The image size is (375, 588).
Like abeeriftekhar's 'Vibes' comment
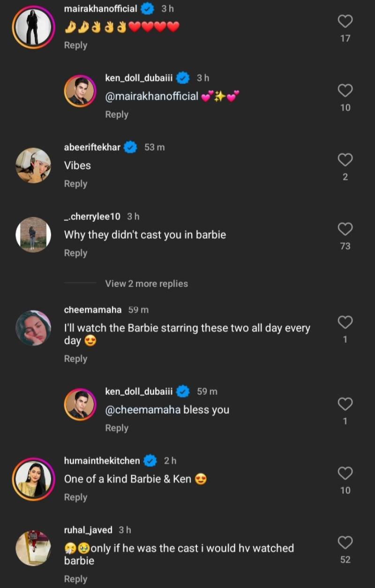tap(345, 160)
